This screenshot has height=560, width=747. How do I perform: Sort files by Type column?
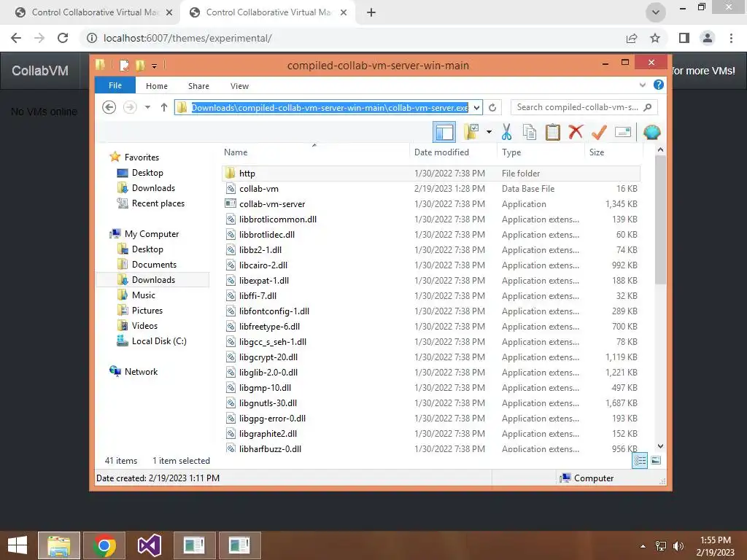point(541,152)
